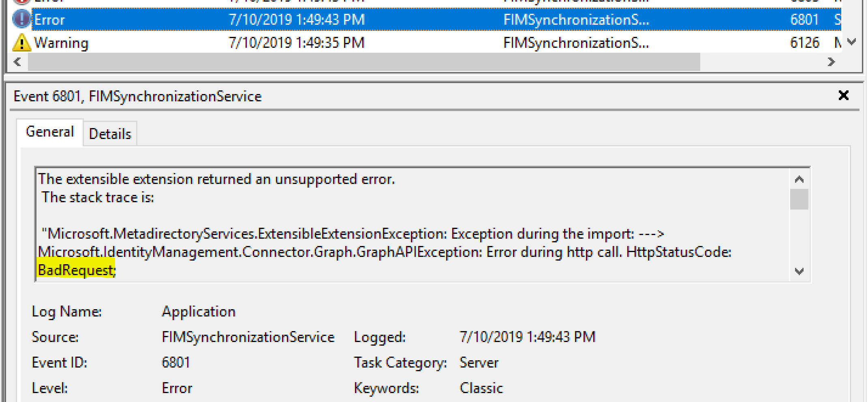Click the 7/10/2019 1:49:35 PM timestamp

click(x=297, y=43)
